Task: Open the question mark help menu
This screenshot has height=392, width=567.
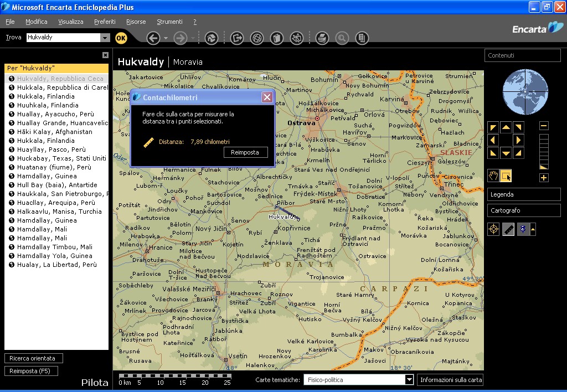Action: pyautogui.click(x=195, y=22)
